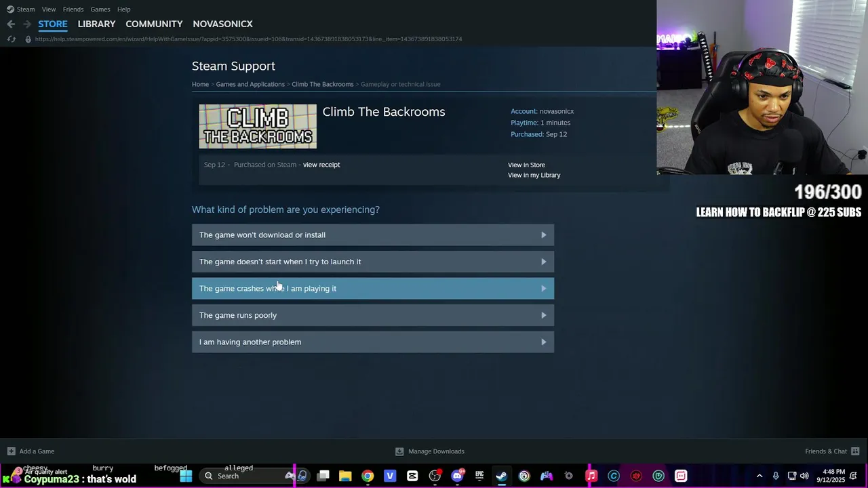The image size is (868, 488).
Task: Open Discord from the taskbar
Action: (x=457, y=476)
